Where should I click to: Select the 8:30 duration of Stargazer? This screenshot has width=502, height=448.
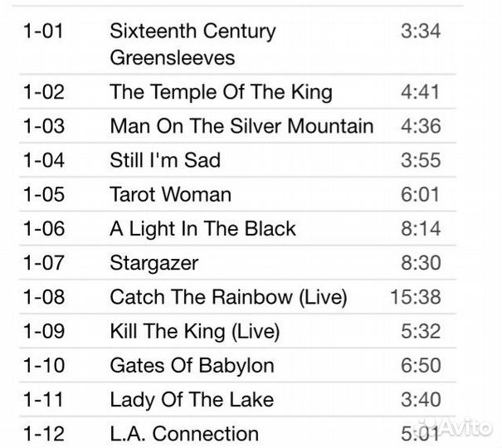point(420,263)
